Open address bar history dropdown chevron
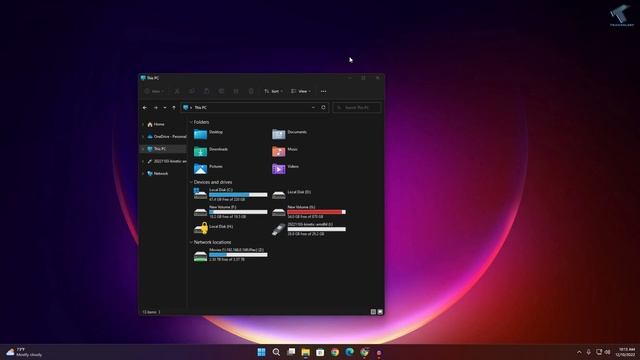The height and width of the screenshot is (360, 640). pyautogui.click(x=313, y=108)
